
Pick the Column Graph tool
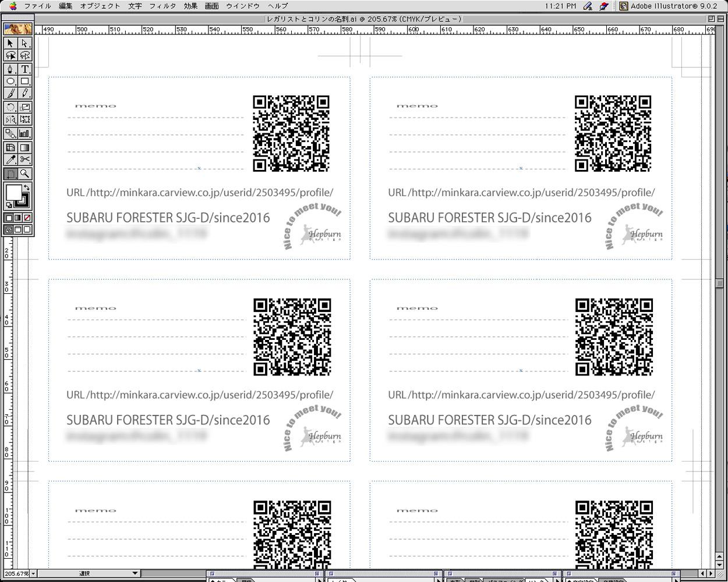25,133
